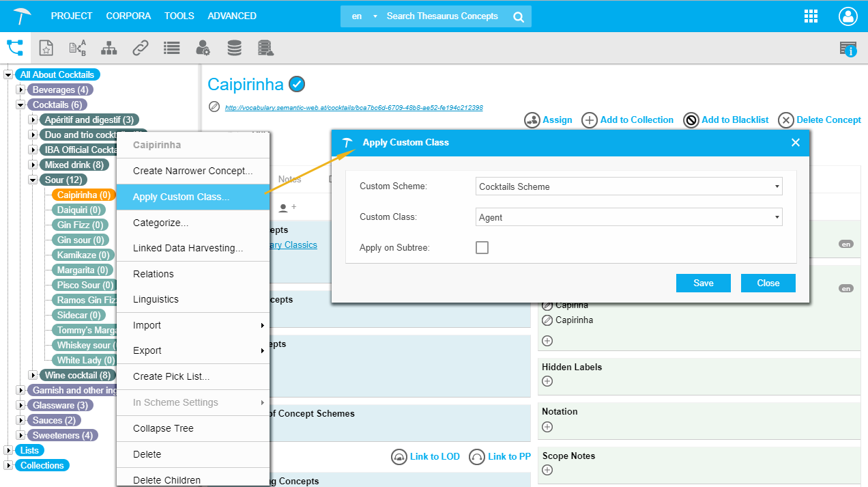
Task: Collapse the Sour tree node
Action: coord(33,180)
